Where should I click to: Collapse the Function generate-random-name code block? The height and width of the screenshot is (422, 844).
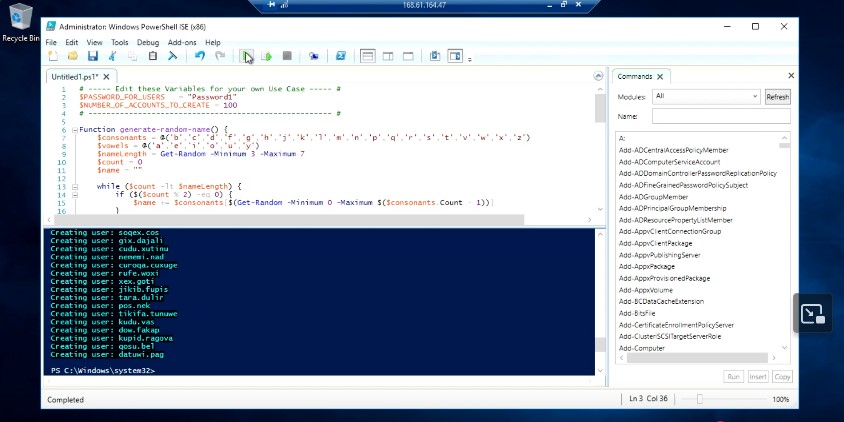(x=74, y=130)
